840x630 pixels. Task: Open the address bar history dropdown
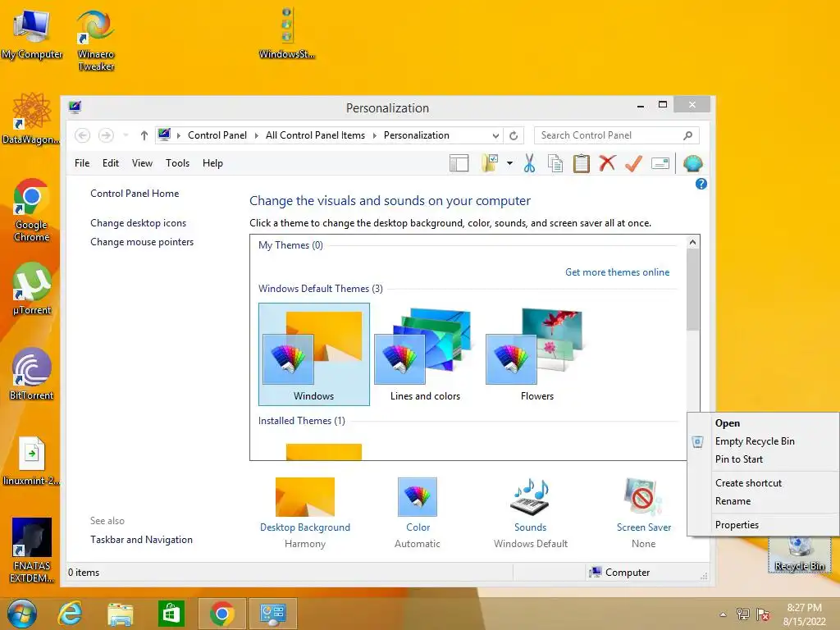pos(495,135)
